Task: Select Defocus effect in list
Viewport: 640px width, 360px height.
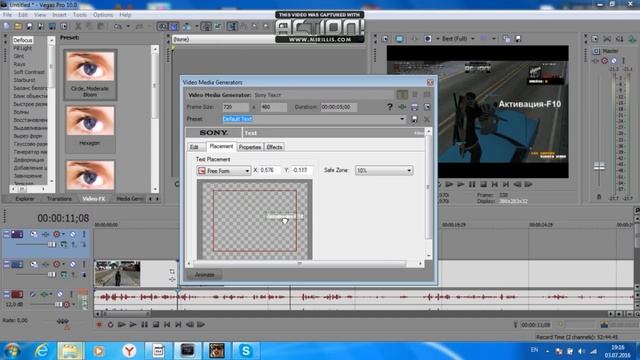Action: pyautogui.click(x=22, y=40)
